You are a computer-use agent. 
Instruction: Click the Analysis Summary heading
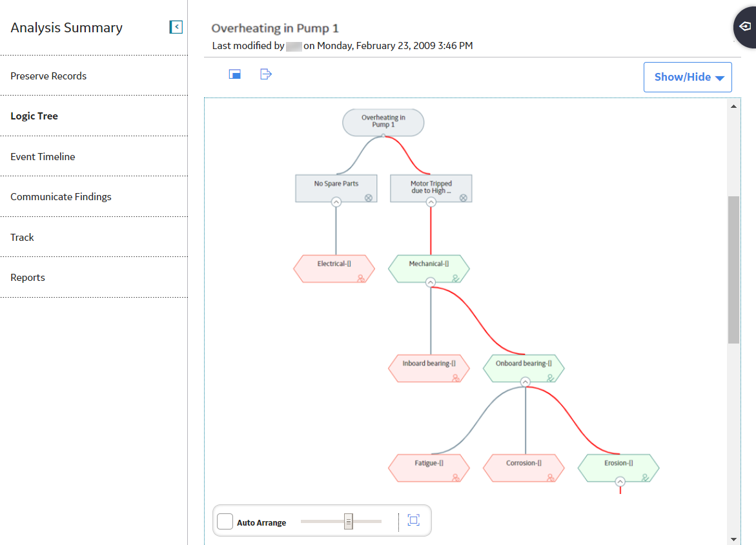pos(66,28)
